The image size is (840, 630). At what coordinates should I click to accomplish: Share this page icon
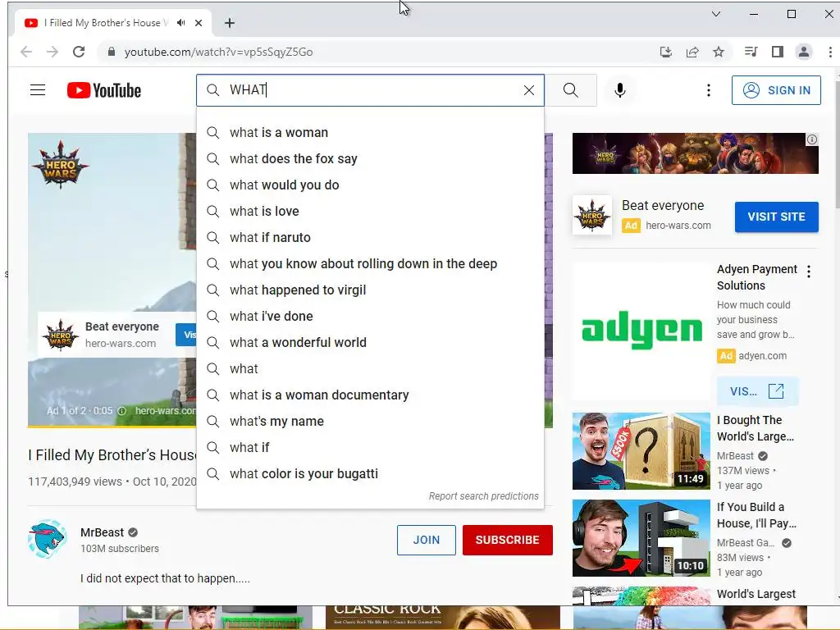coord(692,52)
